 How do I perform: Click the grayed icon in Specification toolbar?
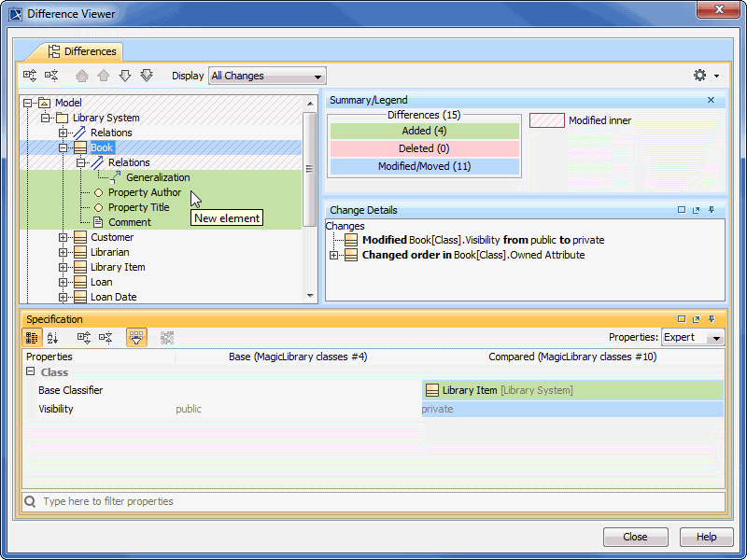pos(167,338)
